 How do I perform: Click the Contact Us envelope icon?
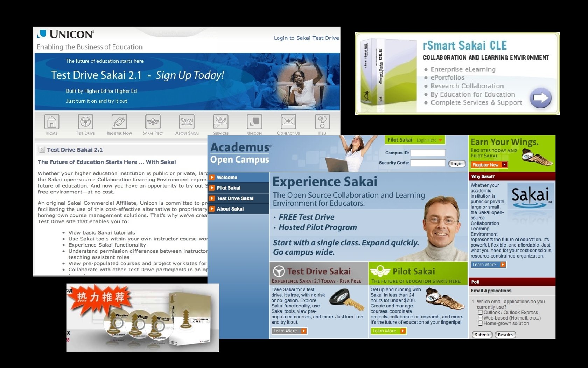click(288, 122)
